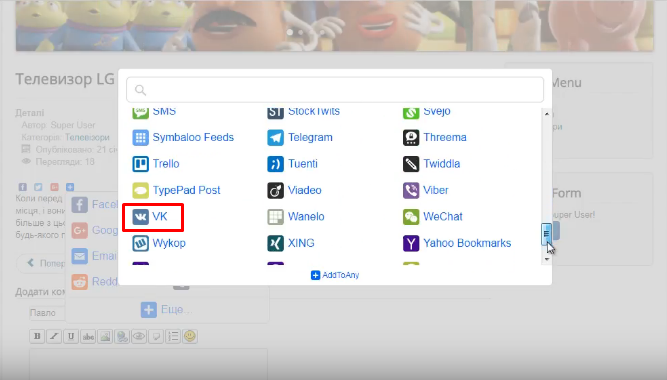
Task: Click the Threema icon
Action: pyautogui.click(x=411, y=137)
